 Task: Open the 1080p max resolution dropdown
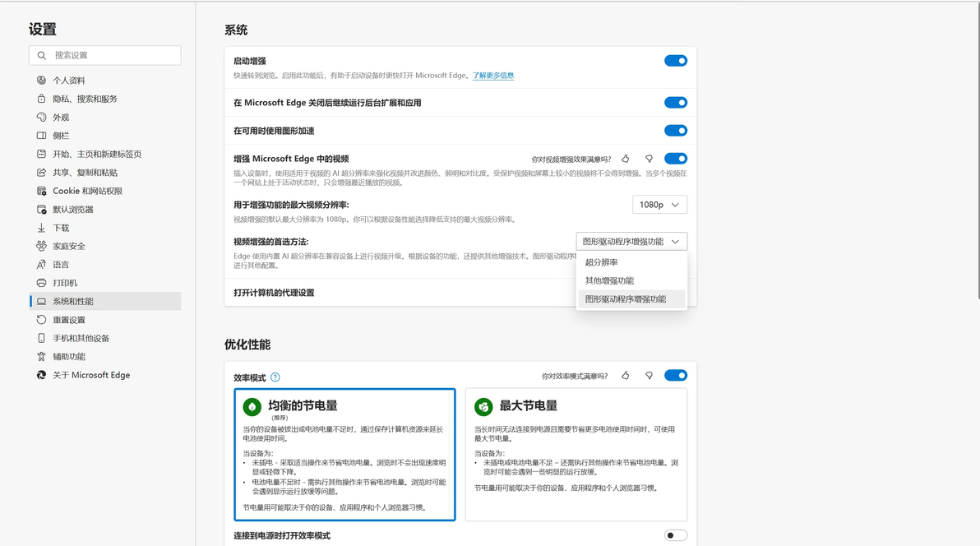(659, 205)
